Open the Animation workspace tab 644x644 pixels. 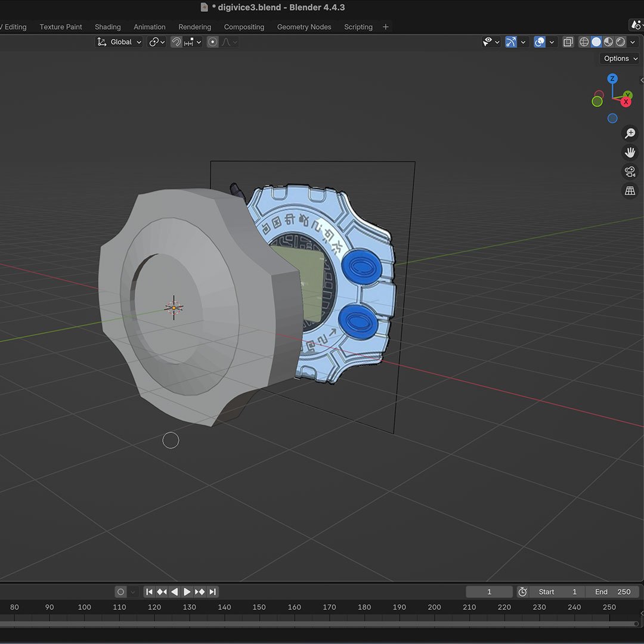(x=150, y=27)
